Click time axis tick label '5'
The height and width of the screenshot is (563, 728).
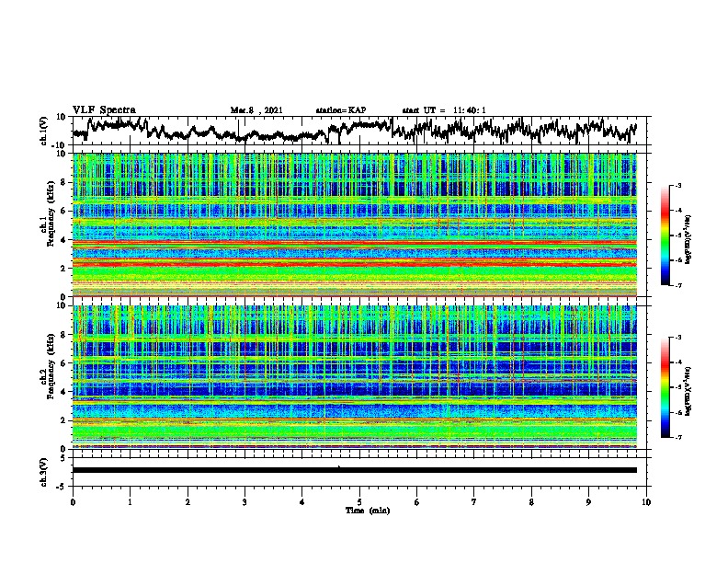point(359,502)
